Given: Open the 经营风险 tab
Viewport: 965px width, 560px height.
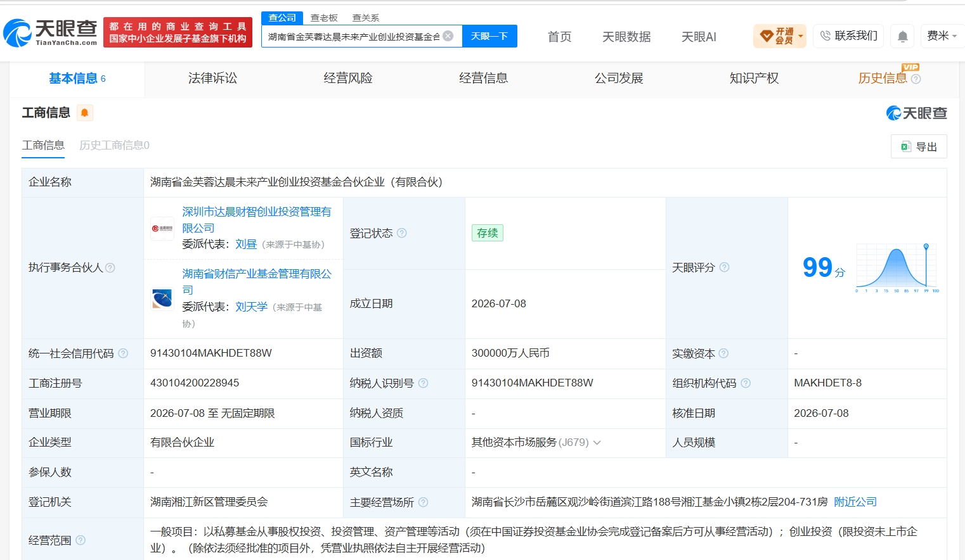Looking at the screenshot, I should 347,79.
